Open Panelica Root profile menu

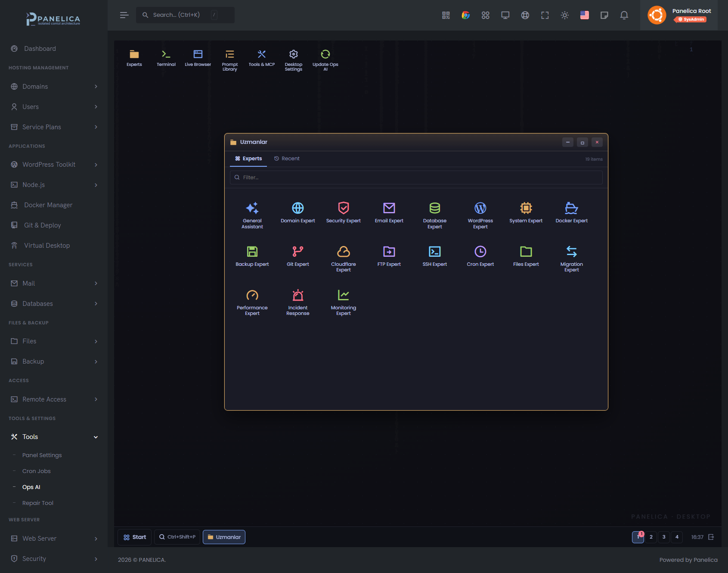point(679,15)
